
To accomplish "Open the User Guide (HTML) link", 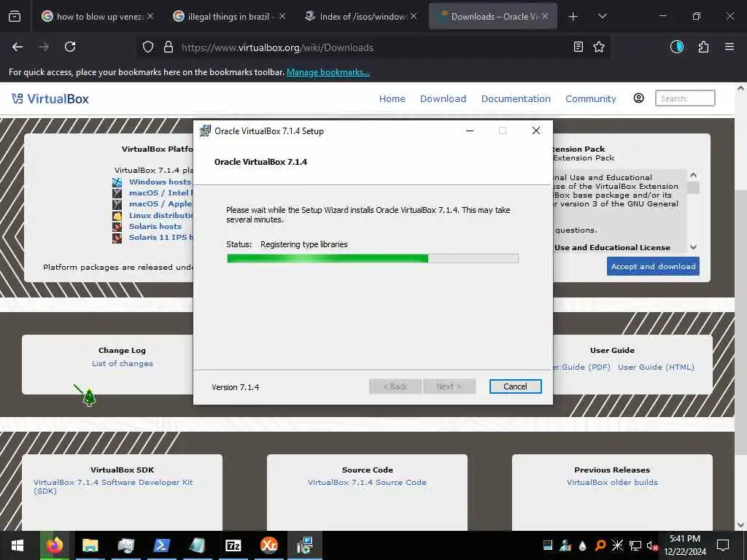I will tap(656, 367).
